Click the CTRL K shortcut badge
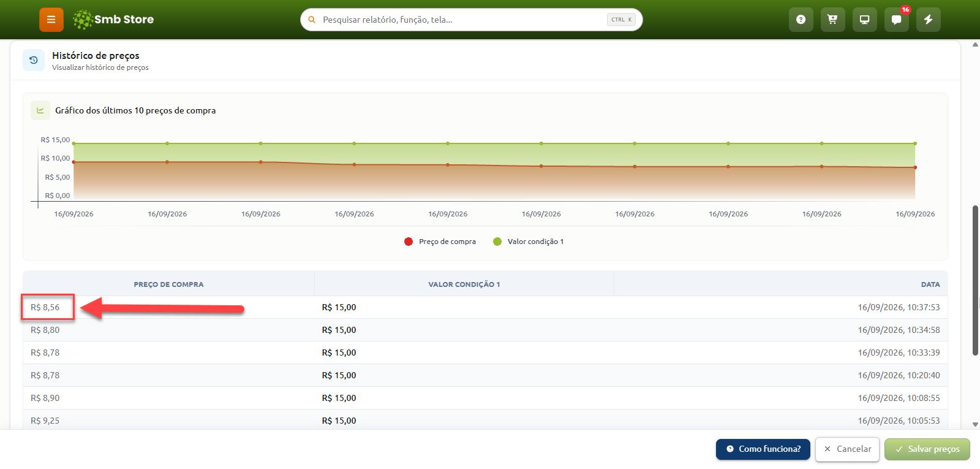Image resolution: width=980 pixels, height=469 pixels. click(621, 20)
